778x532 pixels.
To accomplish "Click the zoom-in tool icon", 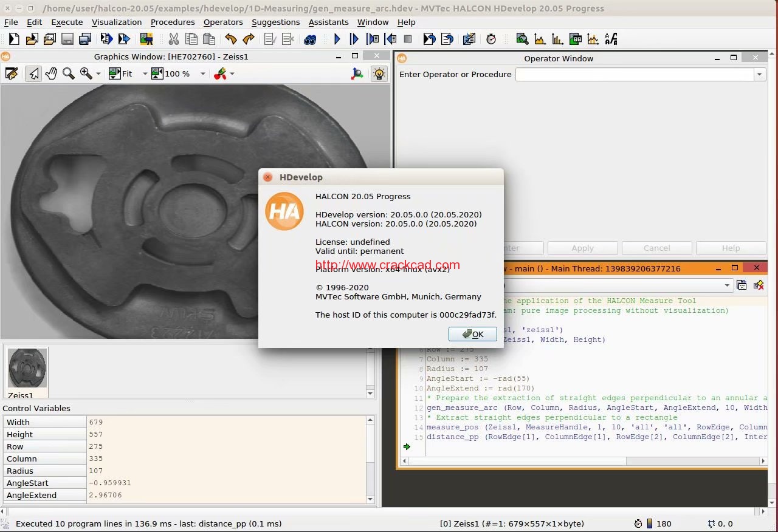I will (86, 73).
